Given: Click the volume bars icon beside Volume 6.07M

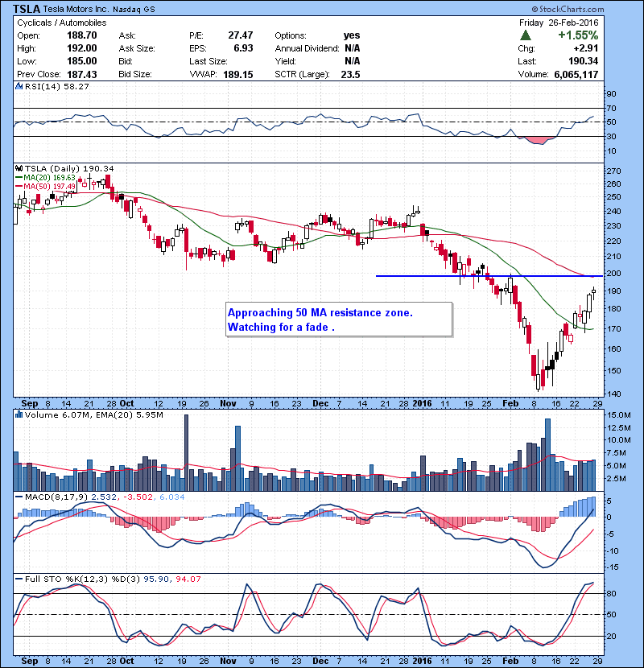Looking at the screenshot, I should (19, 414).
